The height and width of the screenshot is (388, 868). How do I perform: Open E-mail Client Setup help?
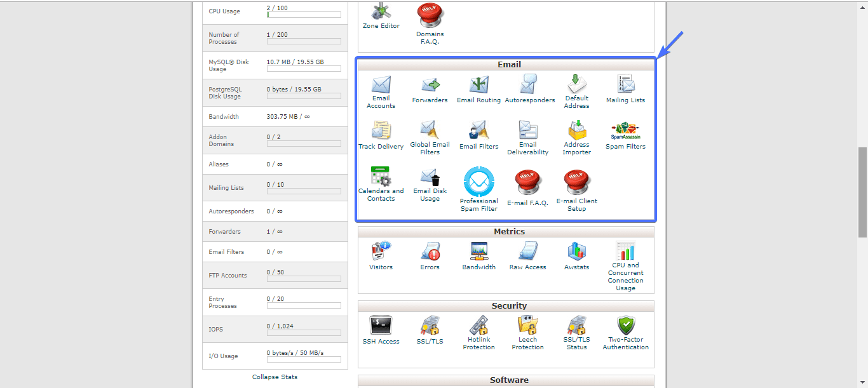point(577,191)
